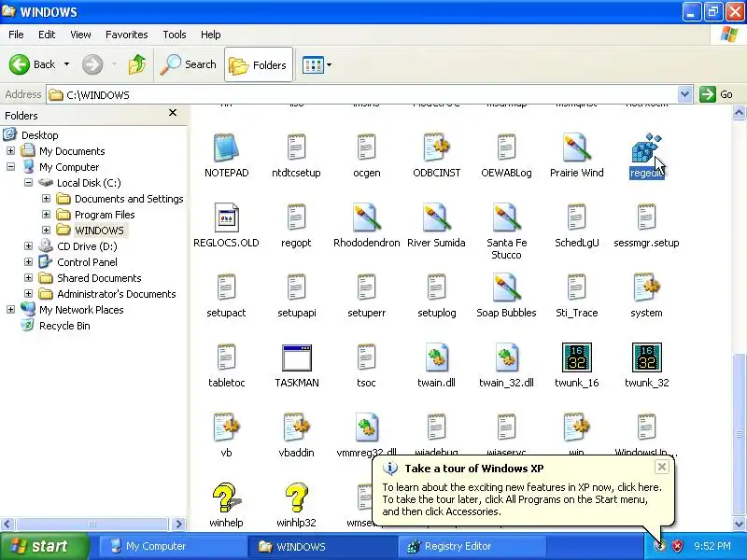Select the Prairie Wind bitmap
This screenshot has width=747, height=560.
pos(576,147)
